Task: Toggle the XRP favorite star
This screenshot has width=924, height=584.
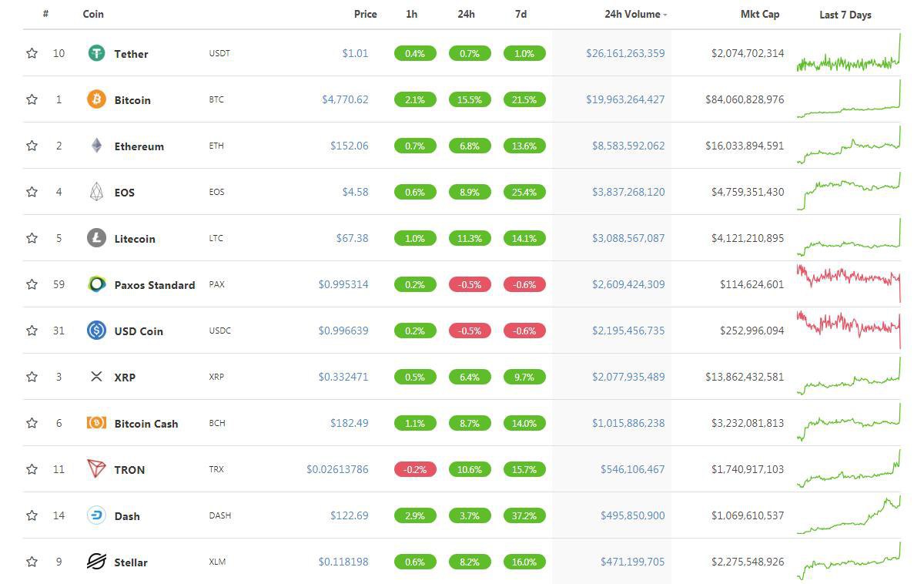Action: 32,377
